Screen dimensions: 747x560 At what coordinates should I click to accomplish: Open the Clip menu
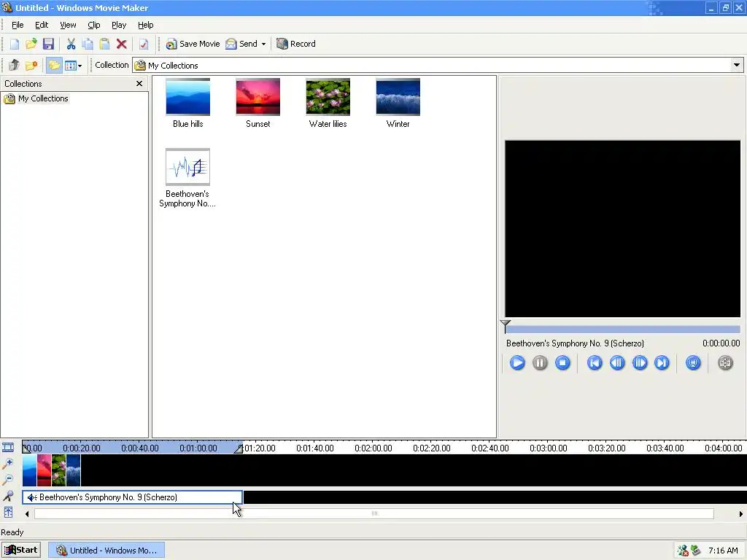coord(94,25)
